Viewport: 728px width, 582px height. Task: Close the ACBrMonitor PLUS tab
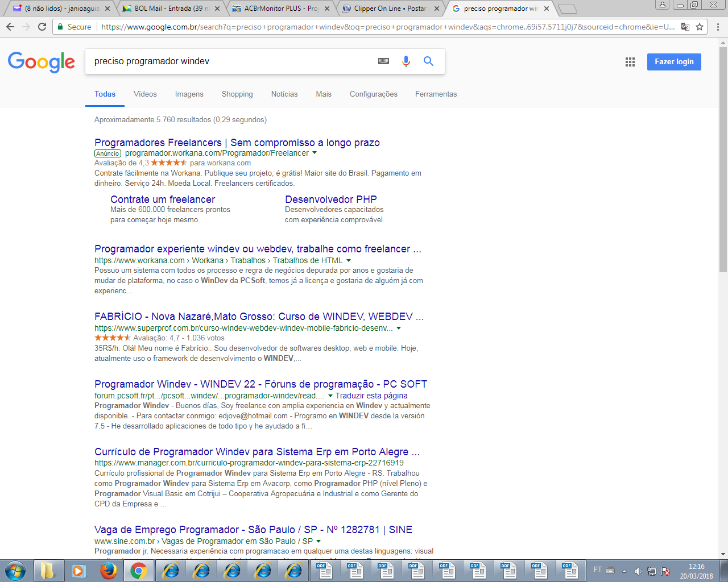coord(327,9)
